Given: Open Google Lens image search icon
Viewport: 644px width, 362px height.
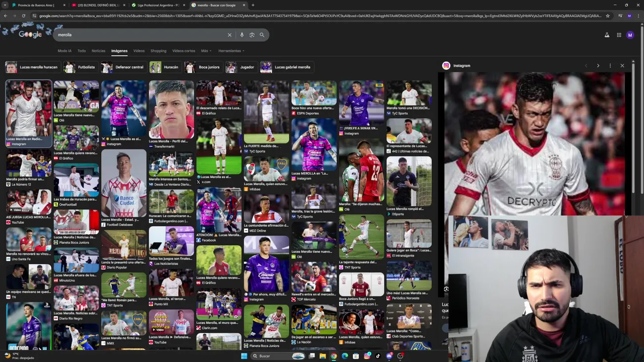Looking at the screenshot, I should click(252, 35).
